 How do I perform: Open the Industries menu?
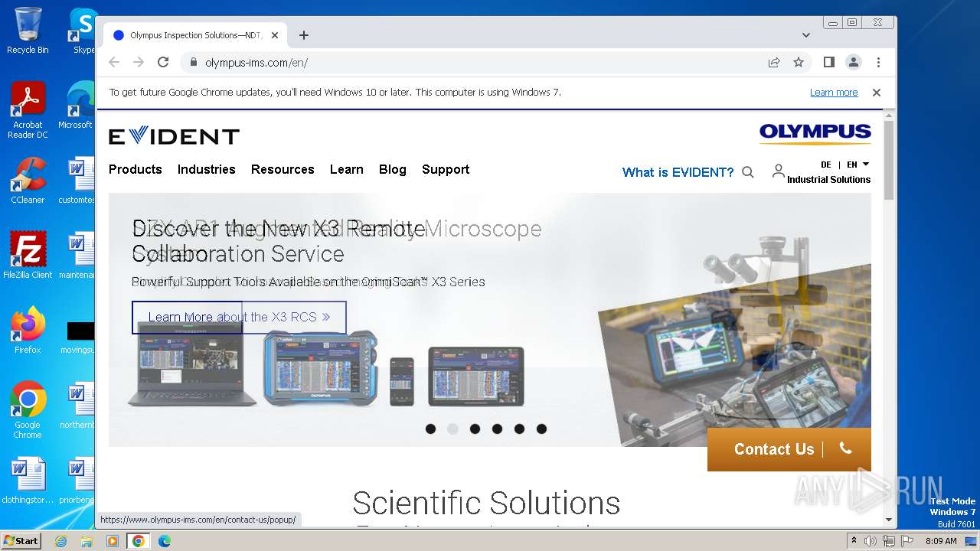click(206, 169)
